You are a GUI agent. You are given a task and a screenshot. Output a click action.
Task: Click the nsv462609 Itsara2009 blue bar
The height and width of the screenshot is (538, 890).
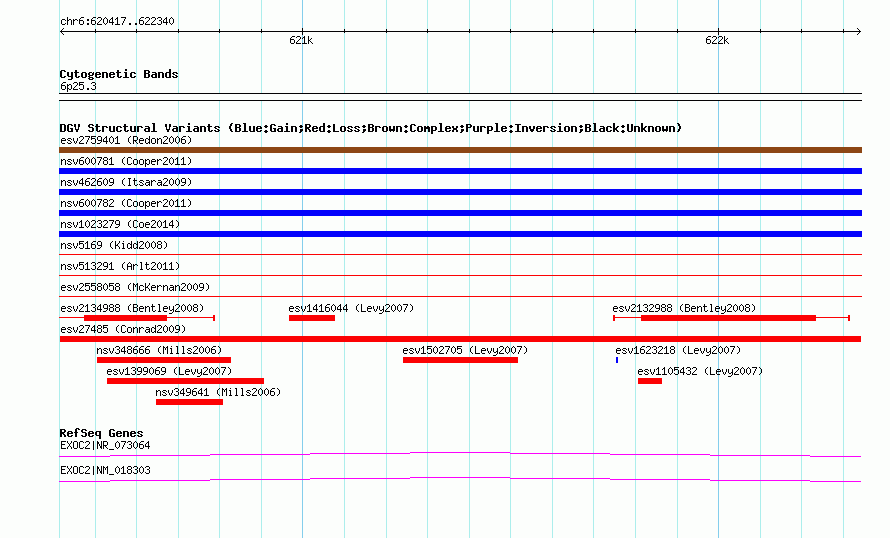460,192
